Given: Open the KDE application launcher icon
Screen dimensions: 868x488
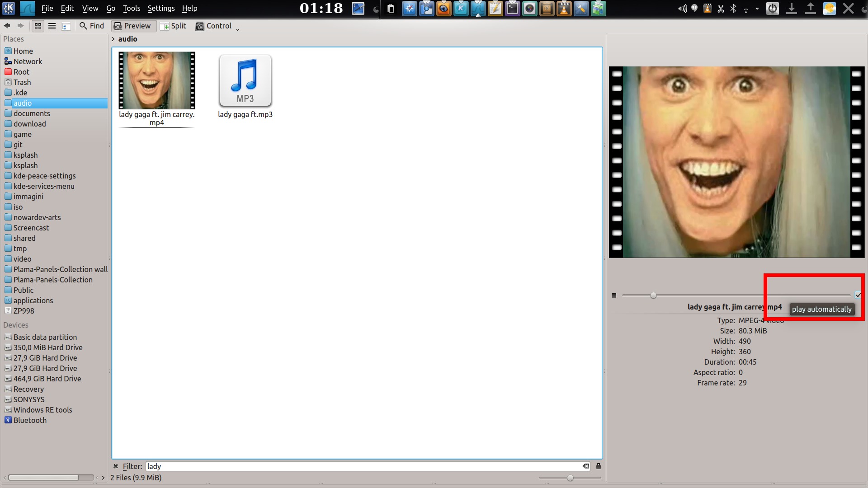Looking at the screenshot, I should (x=9, y=8).
